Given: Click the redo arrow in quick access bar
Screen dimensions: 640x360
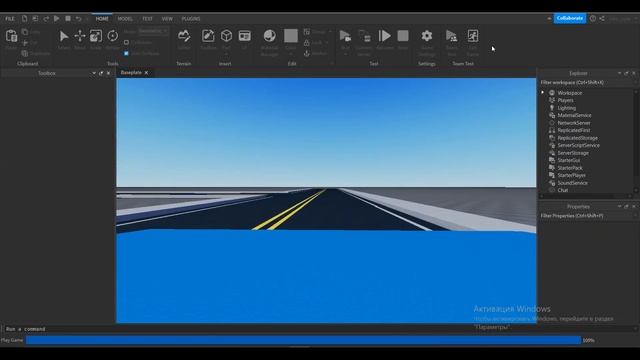Looking at the screenshot, I should 46,18.
